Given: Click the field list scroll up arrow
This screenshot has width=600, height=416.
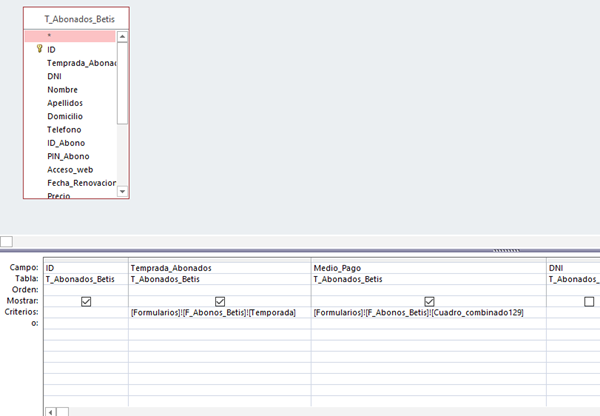Looking at the screenshot, I should click(x=122, y=37).
